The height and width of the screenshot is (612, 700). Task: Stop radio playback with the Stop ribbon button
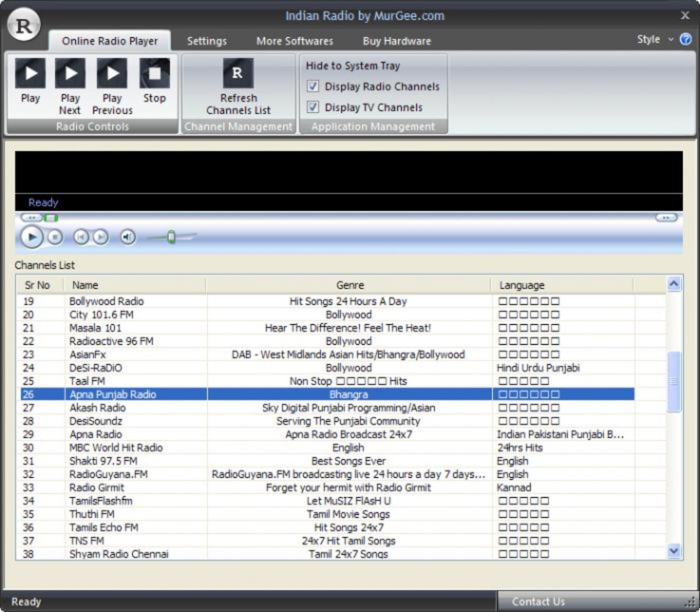[154, 81]
